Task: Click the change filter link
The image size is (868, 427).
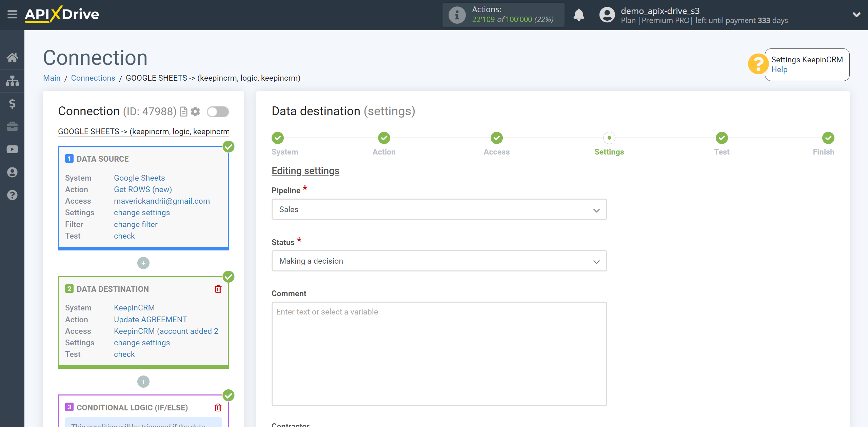Action: pyautogui.click(x=136, y=224)
